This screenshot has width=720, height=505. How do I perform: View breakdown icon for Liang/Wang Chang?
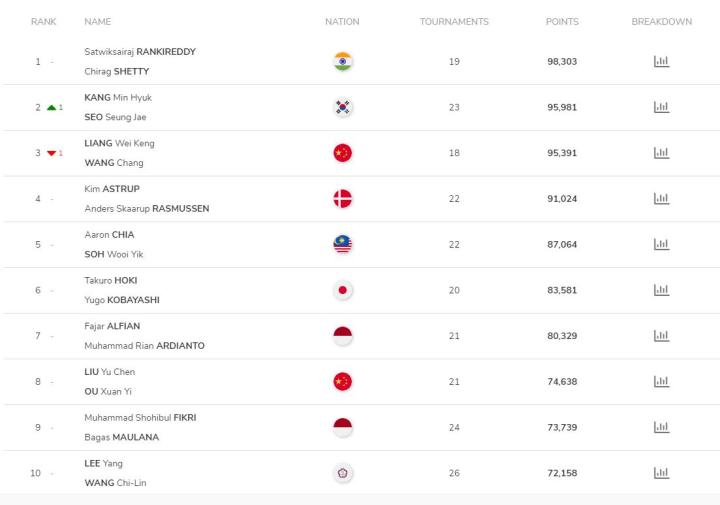click(x=661, y=153)
